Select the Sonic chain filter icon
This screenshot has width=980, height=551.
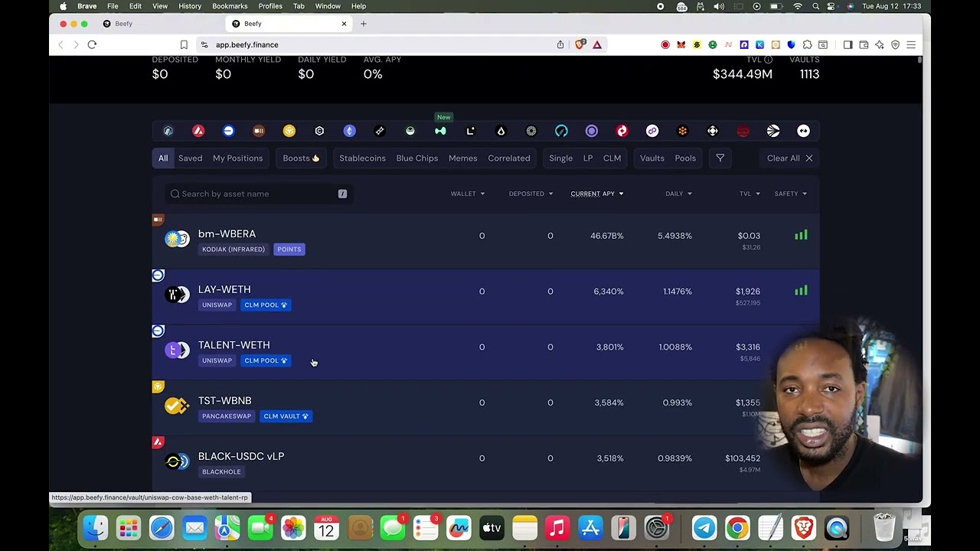pyautogui.click(x=773, y=131)
